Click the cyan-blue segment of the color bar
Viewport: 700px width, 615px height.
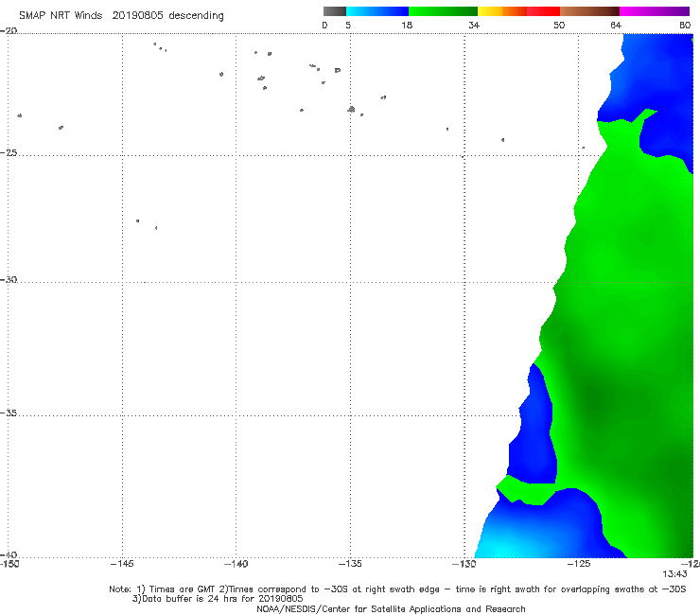(x=377, y=11)
